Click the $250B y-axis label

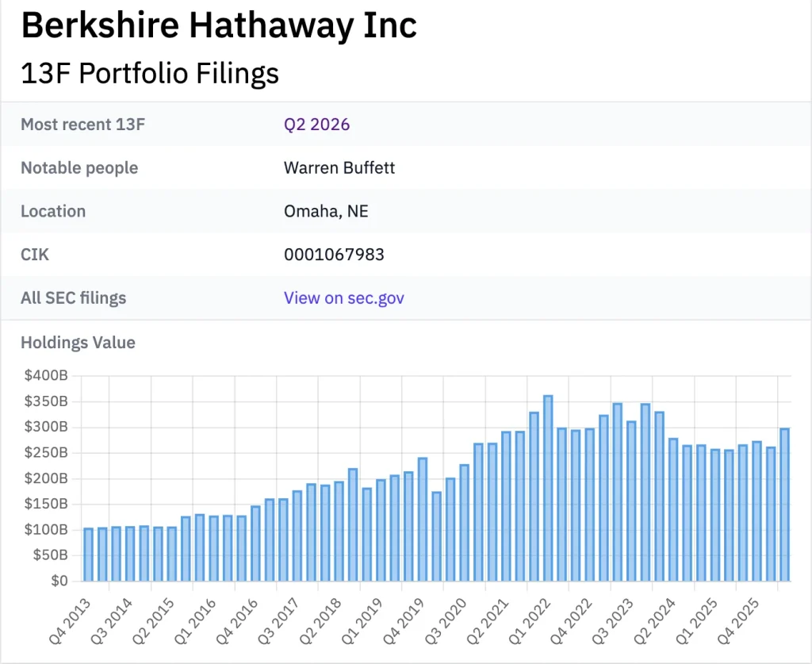[x=46, y=453]
